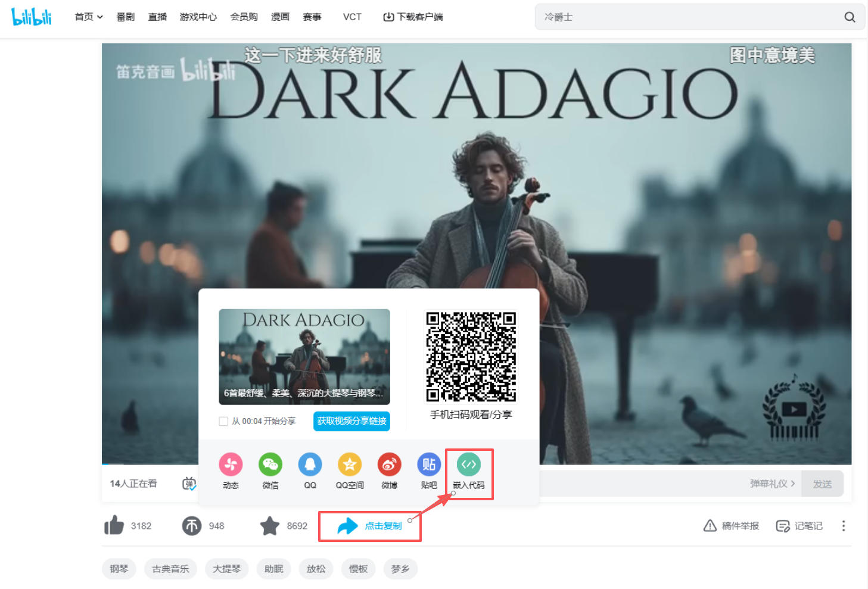Screen dimensions: 868x589
Task: Select the 放松 tag
Action: 316,569
